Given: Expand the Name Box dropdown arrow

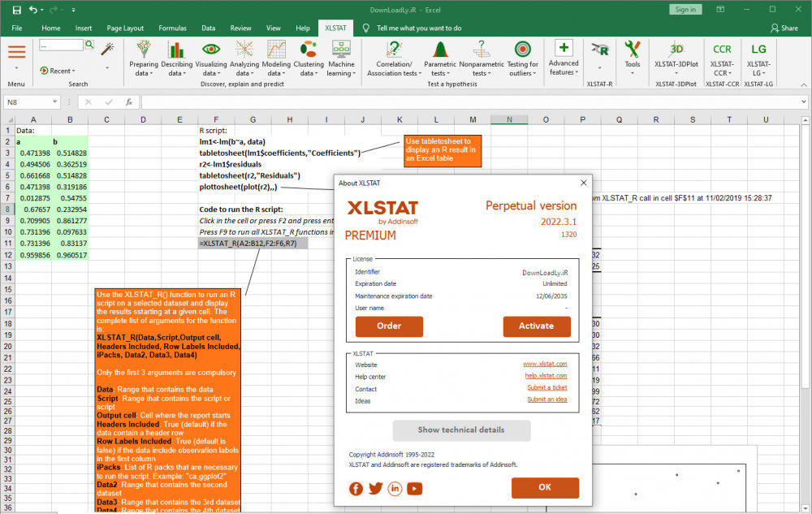Looking at the screenshot, I should pyautogui.click(x=54, y=102).
